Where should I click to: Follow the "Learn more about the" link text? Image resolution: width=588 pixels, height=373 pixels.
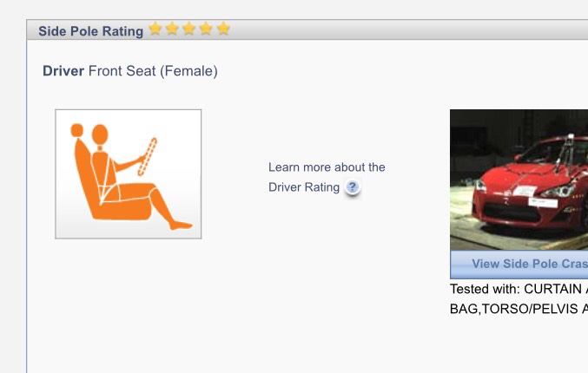click(327, 167)
